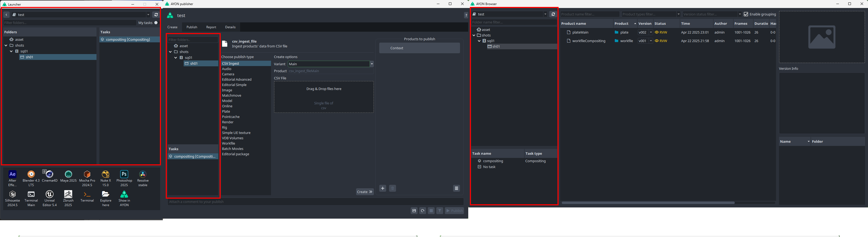Select the Editorial Advanced publish type
868x237 pixels.
[246, 79]
